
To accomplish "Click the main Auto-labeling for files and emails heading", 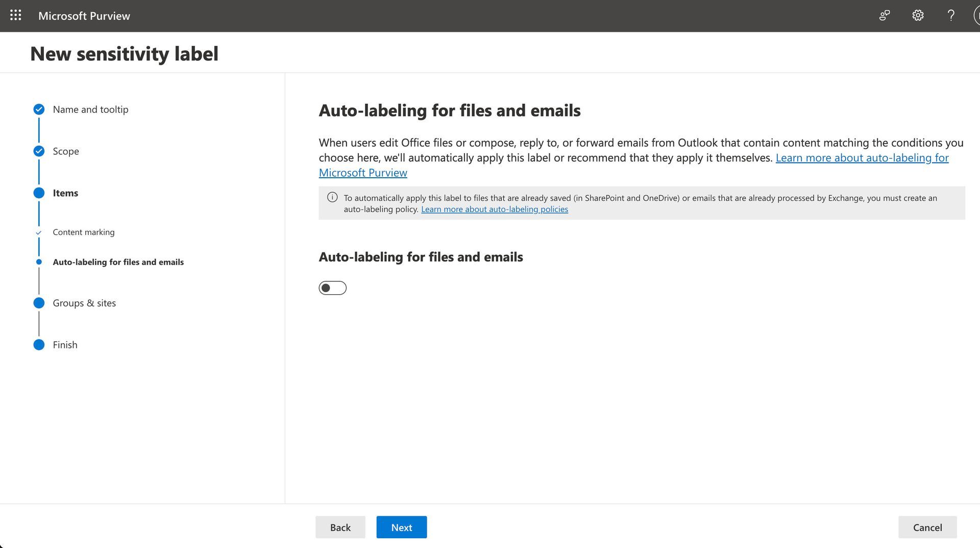I will pyautogui.click(x=450, y=110).
